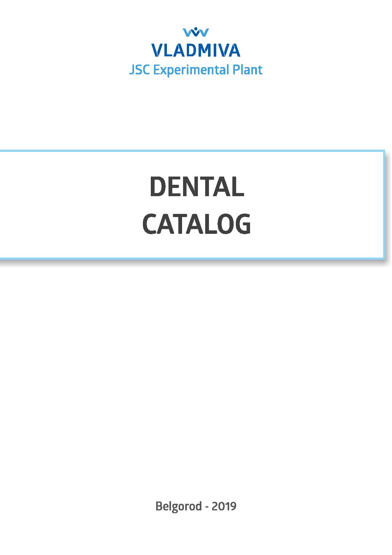Click the final letter A of VLADMIVA
The width and height of the screenshot is (392, 555).
pos(234,50)
